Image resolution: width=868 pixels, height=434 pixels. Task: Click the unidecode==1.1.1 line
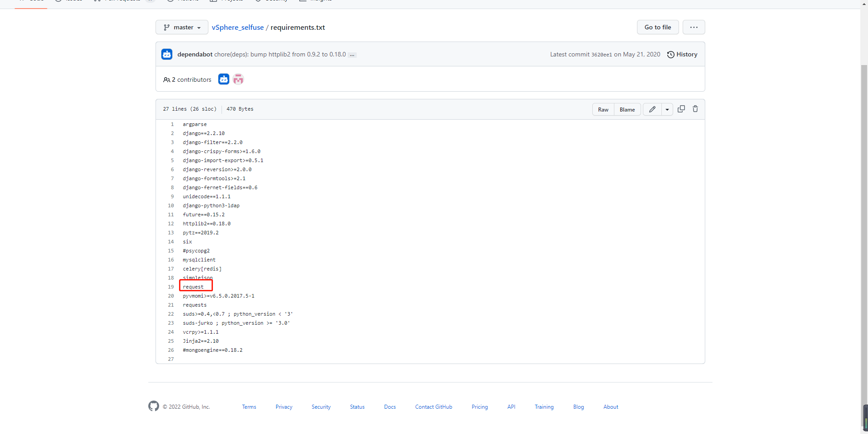[x=207, y=196]
